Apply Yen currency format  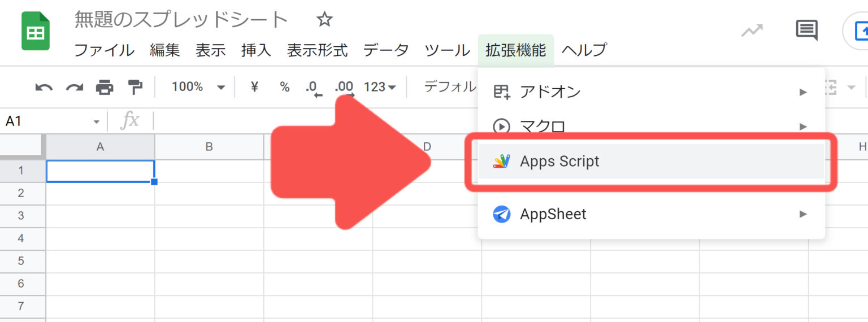tap(254, 87)
